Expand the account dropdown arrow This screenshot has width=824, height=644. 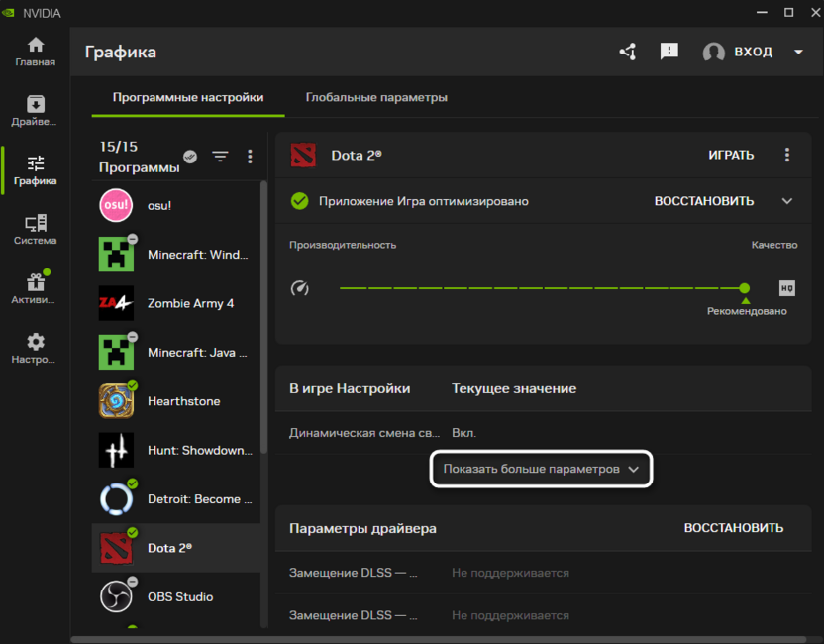[x=798, y=53]
